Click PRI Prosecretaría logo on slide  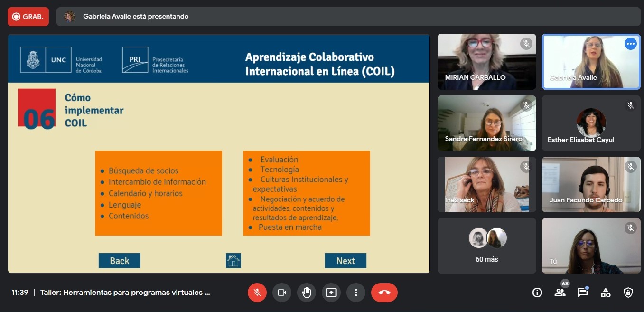coord(155,60)
